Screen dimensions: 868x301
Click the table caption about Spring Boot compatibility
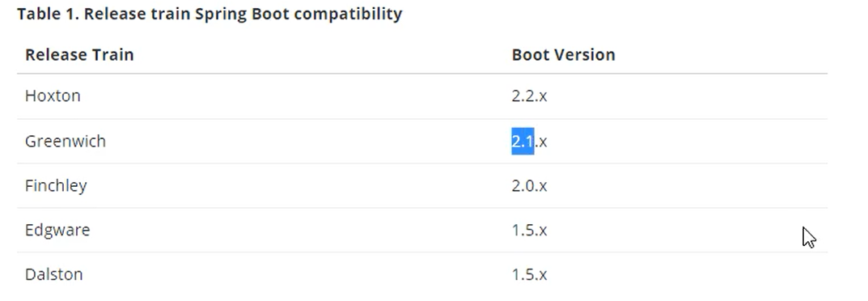tap(210, 14)
